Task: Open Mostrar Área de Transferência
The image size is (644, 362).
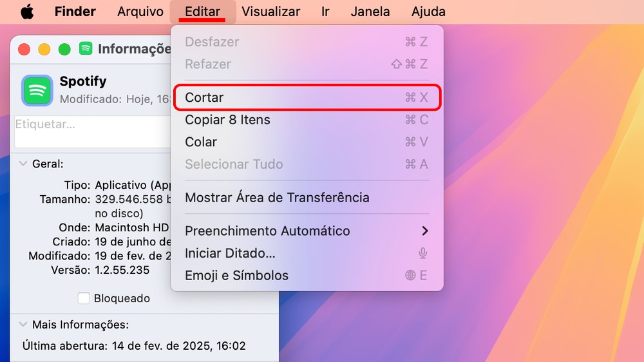Action: [277, 198]
